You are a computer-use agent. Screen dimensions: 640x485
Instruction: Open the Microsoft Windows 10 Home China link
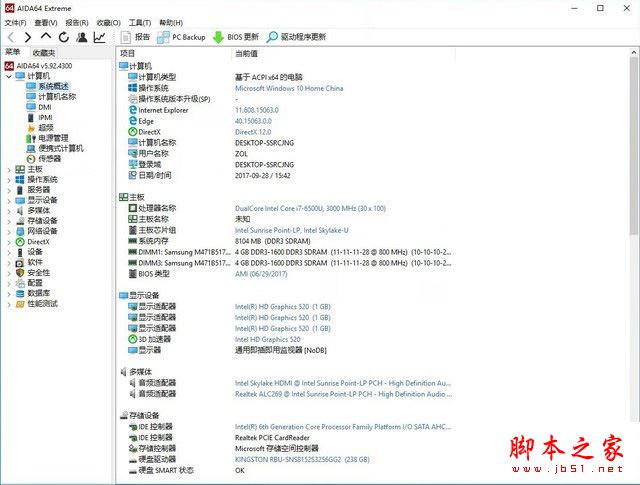click(289, 89)
